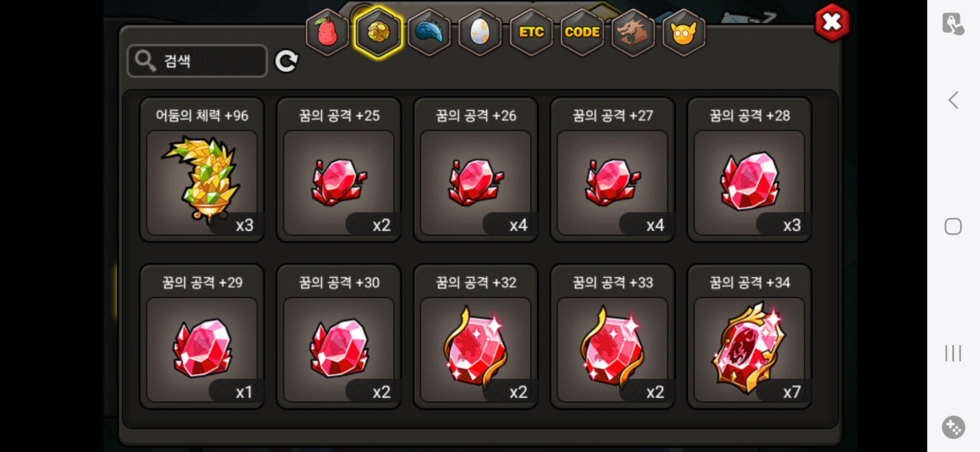Tap the Android back navigation arrow
980x452 pixels.
954,100
